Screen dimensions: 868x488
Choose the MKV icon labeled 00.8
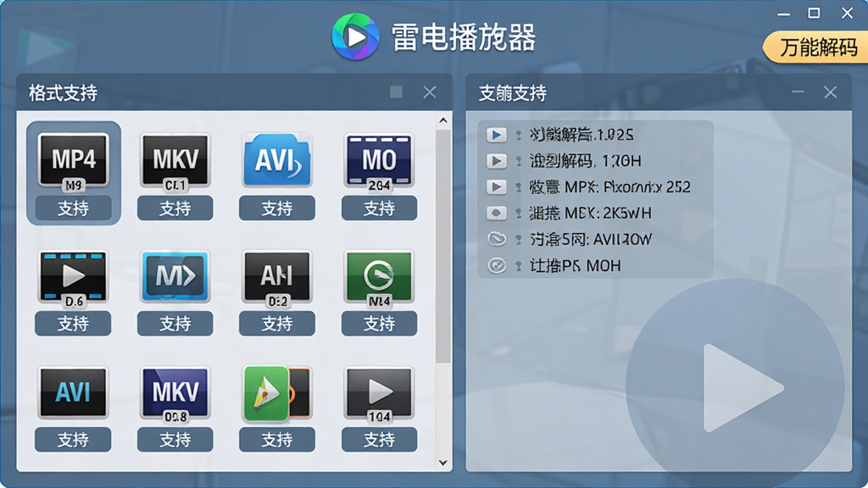(x=175, y=394)
